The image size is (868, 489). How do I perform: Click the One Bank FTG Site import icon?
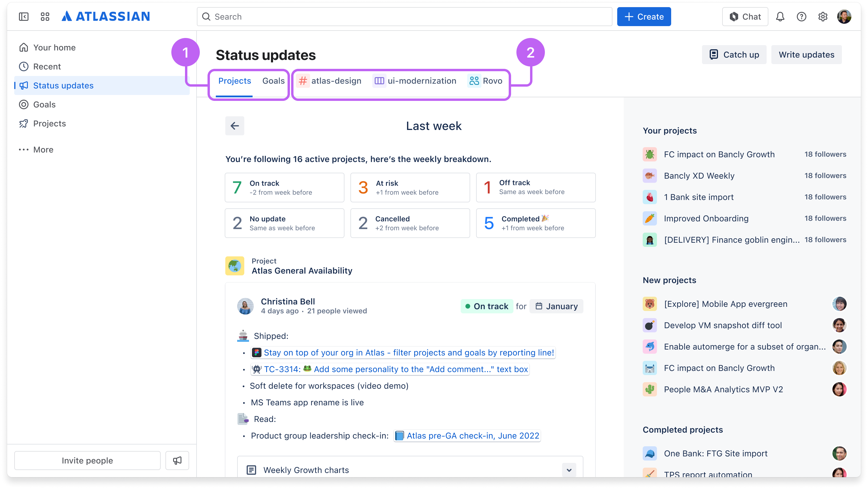pos(650,453)
